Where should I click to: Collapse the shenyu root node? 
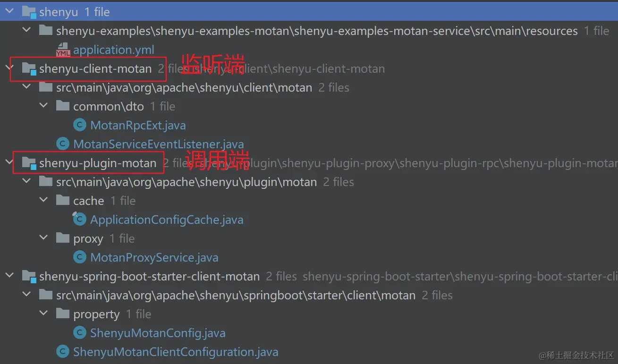9,11
